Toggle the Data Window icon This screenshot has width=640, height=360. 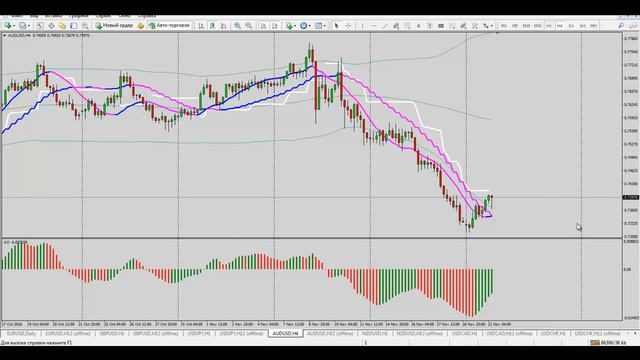click(51, 26)
